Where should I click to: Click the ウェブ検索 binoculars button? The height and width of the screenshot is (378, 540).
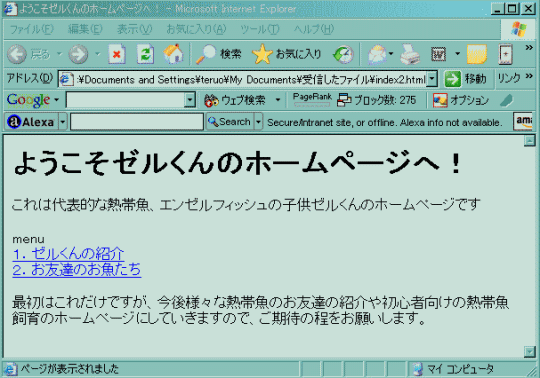pos(235,100)
